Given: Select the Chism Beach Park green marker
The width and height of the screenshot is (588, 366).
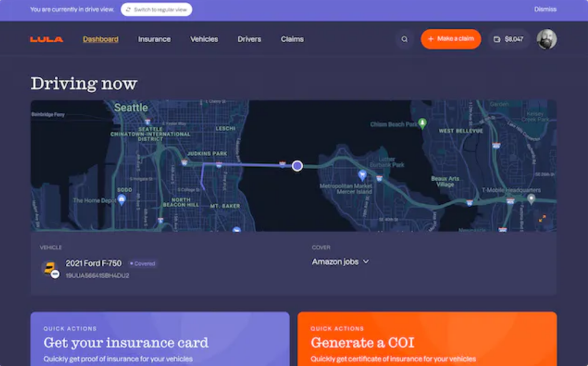Looking at the screenshot, I should 423,123.
